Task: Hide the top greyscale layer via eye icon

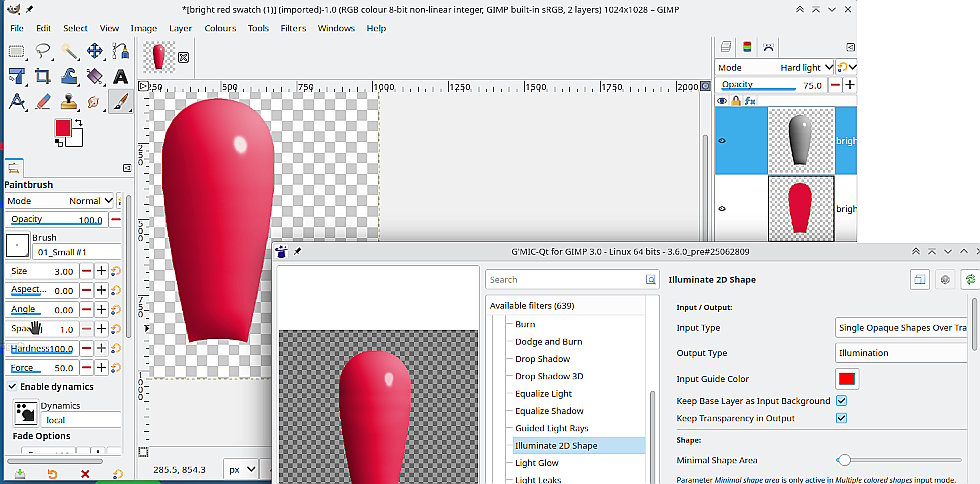Action: (x=722, y=141)
